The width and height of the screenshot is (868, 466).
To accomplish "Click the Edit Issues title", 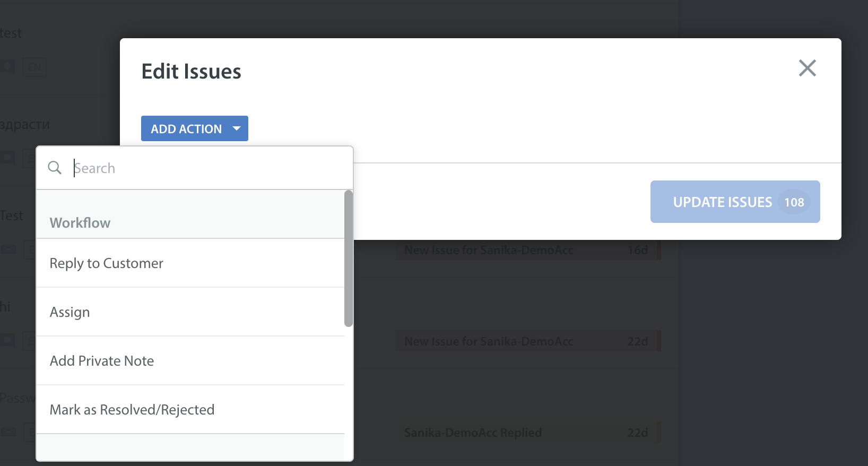I will (x=191, y=72).
